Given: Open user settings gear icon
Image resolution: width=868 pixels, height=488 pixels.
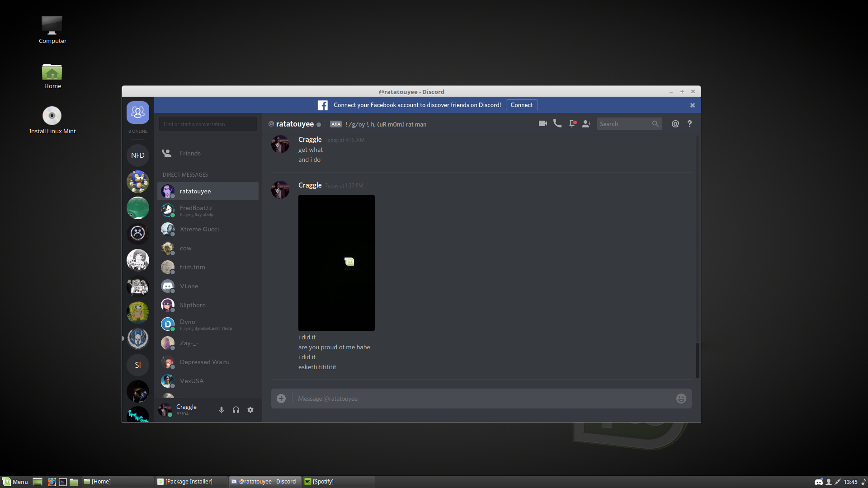Looking at the screenshot, I should 250,410.
